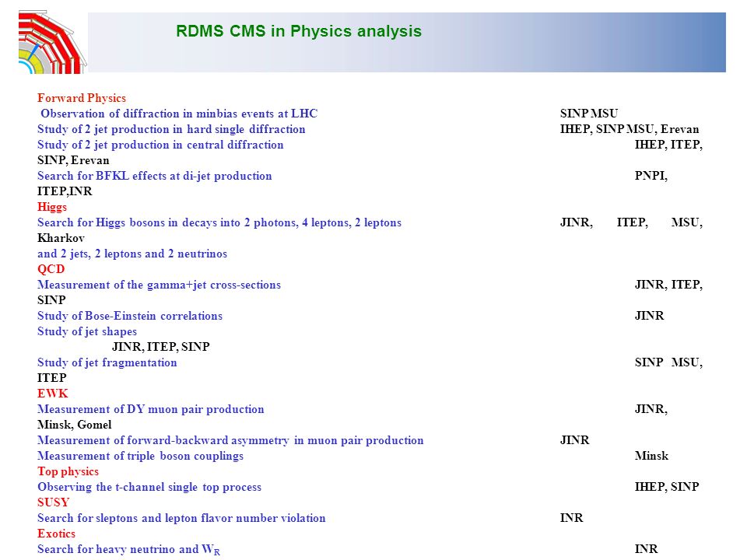Click 'Search for heavy neutrino and WR'
This screenshot has height=560, width=747.
tap(128, 550)
